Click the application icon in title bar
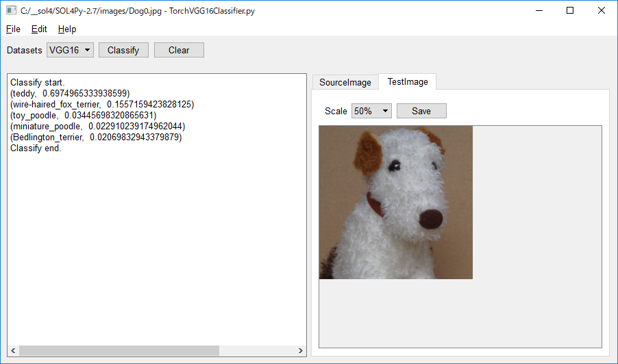The width and height of the screenshot is (618, 364). tap(12, 11)
